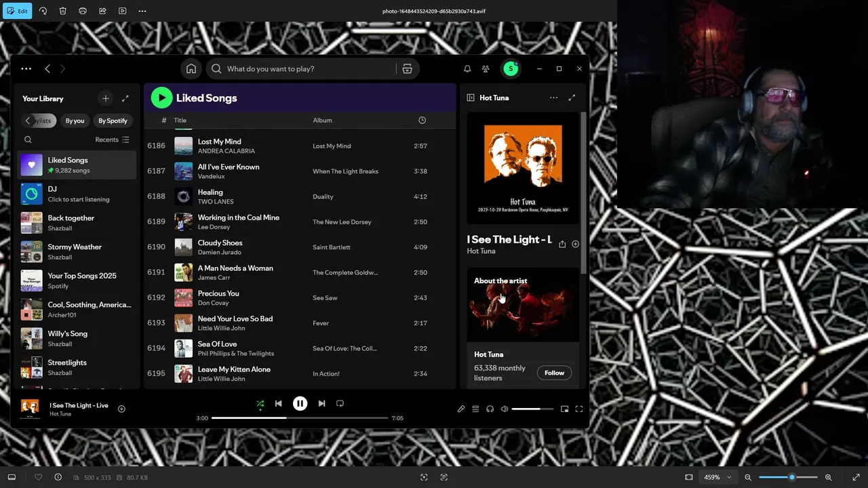Adjust the Spotify volume slider
Screen dimensions: 868x488
(532, 409)
